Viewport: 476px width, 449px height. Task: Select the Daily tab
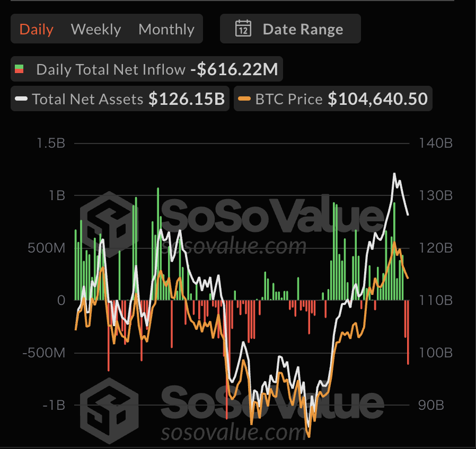37,29
